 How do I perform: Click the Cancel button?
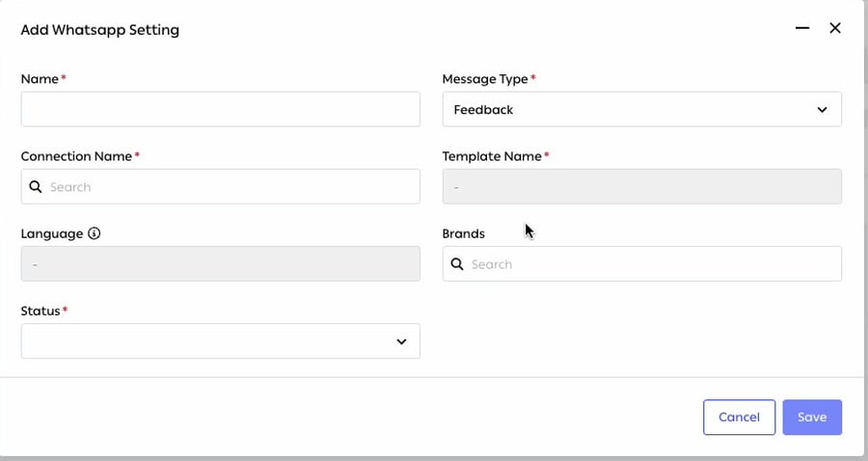[739, 418]
